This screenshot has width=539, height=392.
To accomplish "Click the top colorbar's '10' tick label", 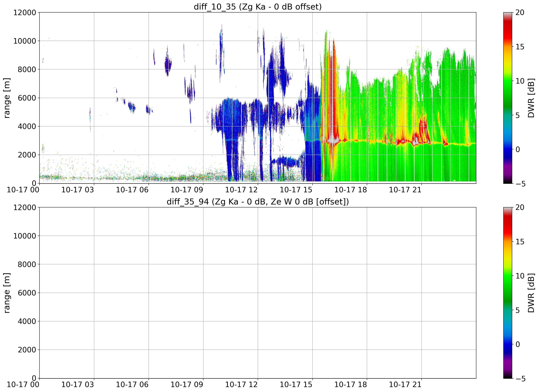I will [x=520, y=81].
